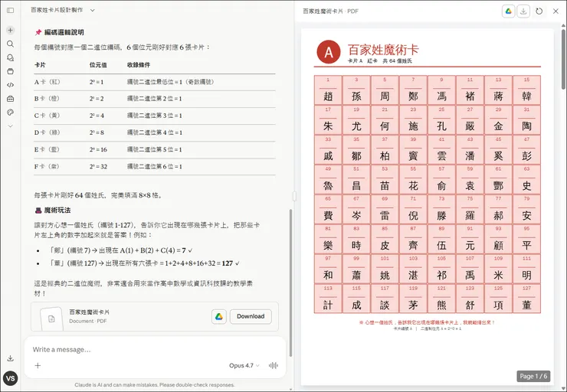Click the Page 1 / 6 indicator

(x=533, y=376)
